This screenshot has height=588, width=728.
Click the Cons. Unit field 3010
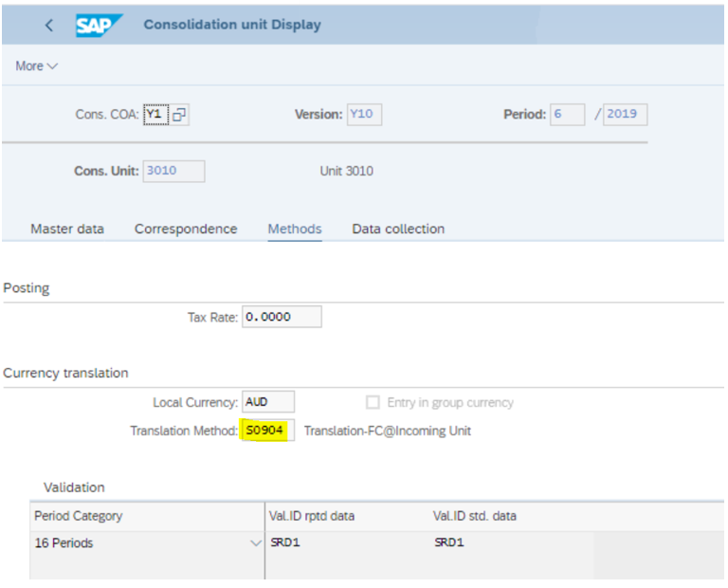[174, 171]
